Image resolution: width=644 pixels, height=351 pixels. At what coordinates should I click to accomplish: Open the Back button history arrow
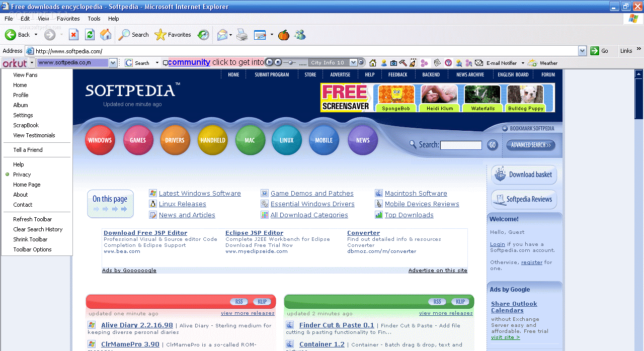tap(35, 35)
